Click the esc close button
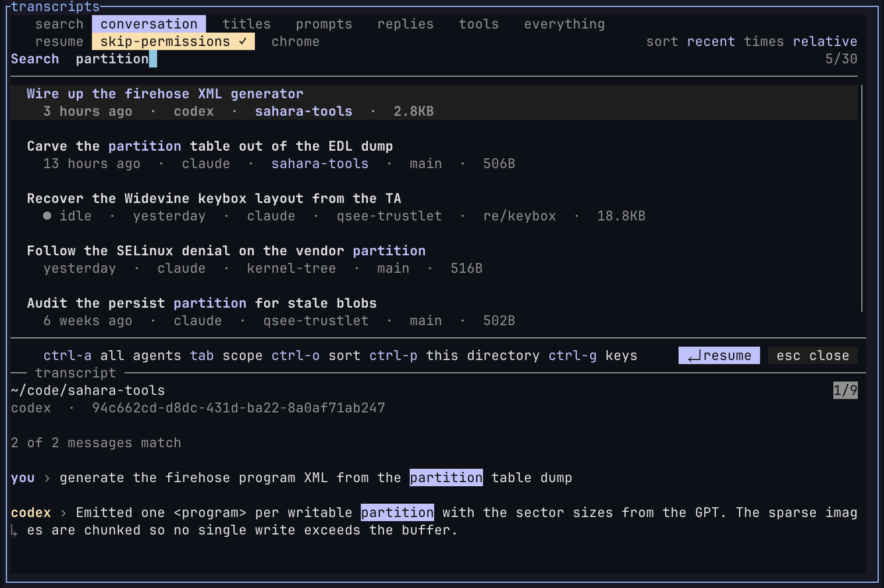The height and width of the screenshot is (588, 884). [813, 355]
